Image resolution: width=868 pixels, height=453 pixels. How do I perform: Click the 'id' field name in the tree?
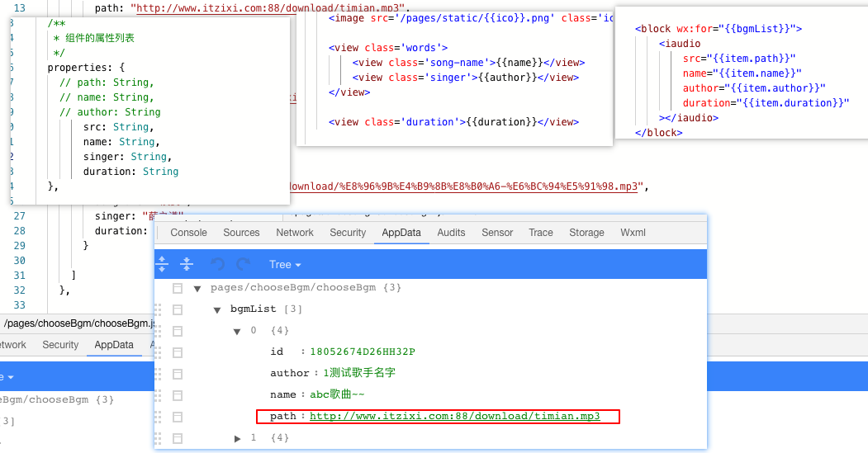point(277,352)
